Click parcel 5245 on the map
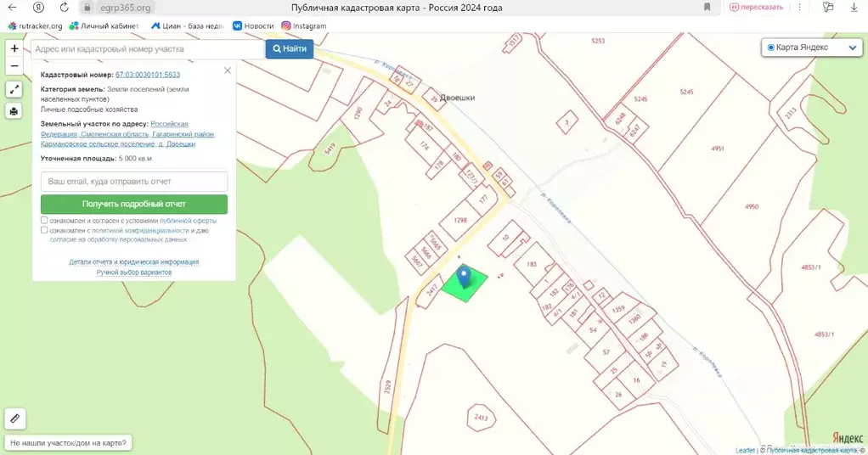 pyautogui.click(x=686, y=92)
